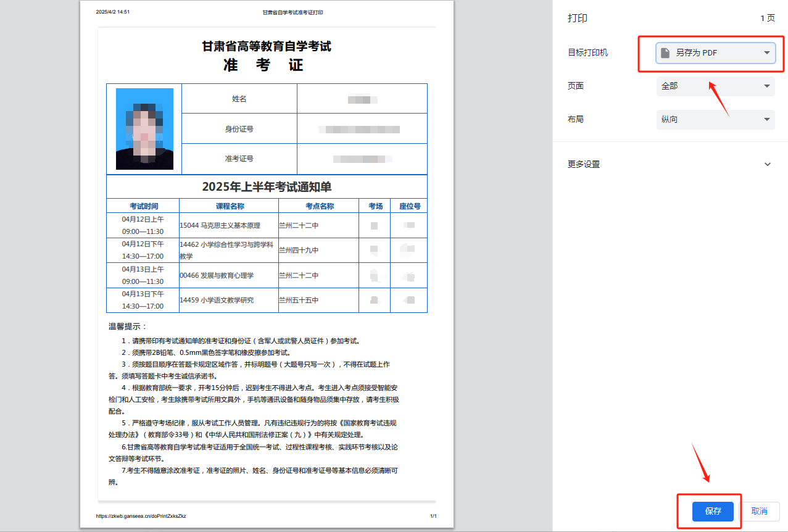Screen dimensions: 788x532
Task: Click the 温馨提示 notes heading
Action: tap(128, 326)
